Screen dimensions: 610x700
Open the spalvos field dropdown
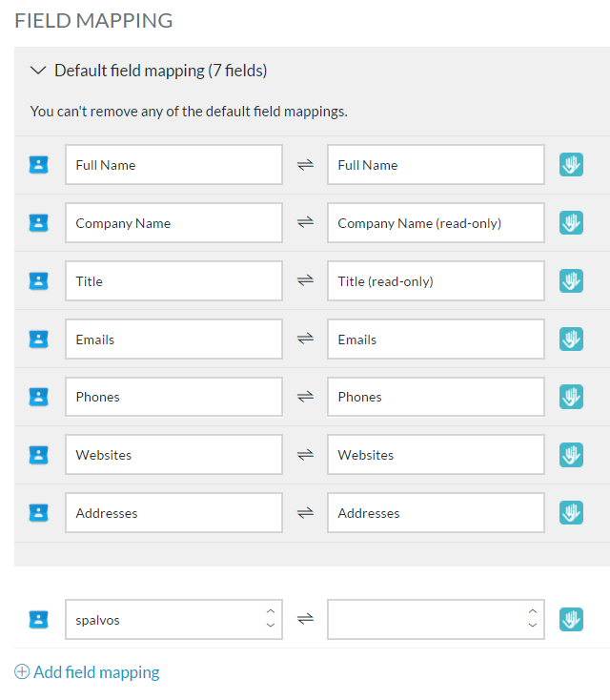click(173, 620)
